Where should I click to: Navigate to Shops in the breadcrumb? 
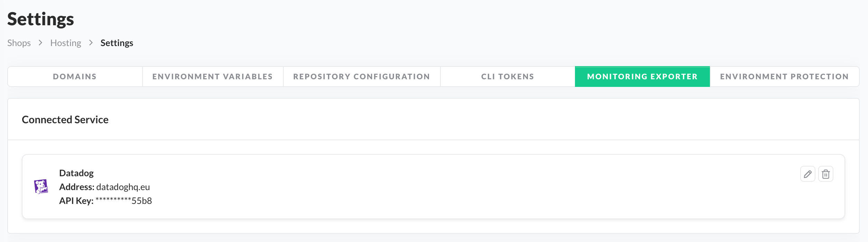coord(19,43)
